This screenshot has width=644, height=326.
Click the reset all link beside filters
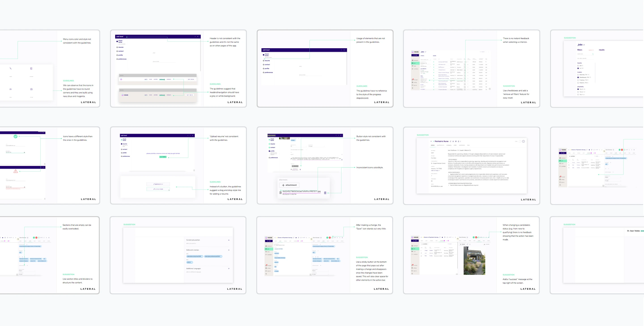591,50
